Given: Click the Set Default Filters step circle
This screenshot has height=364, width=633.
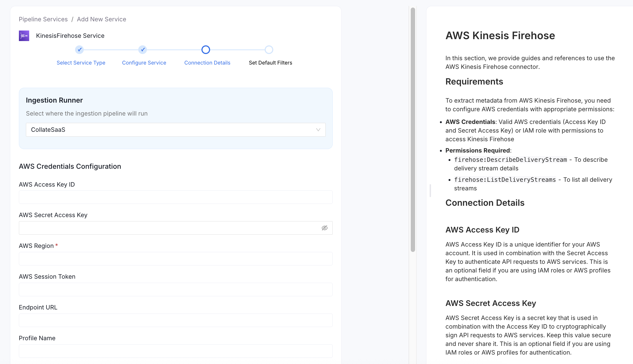Looking at the screenshot, I should pyautogui.click(x=269, y=50).
